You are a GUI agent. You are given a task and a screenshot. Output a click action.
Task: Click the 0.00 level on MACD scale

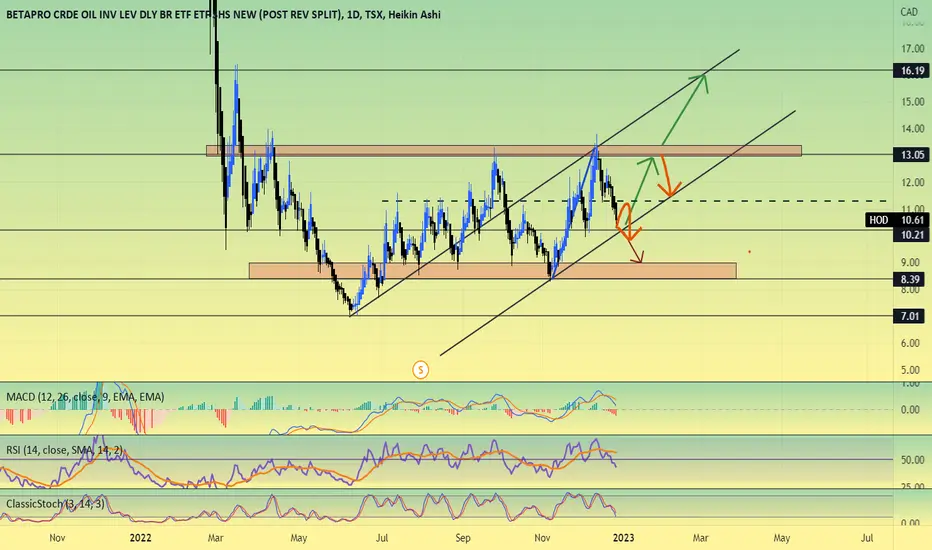pyautogui.click(x=911, y=410)
